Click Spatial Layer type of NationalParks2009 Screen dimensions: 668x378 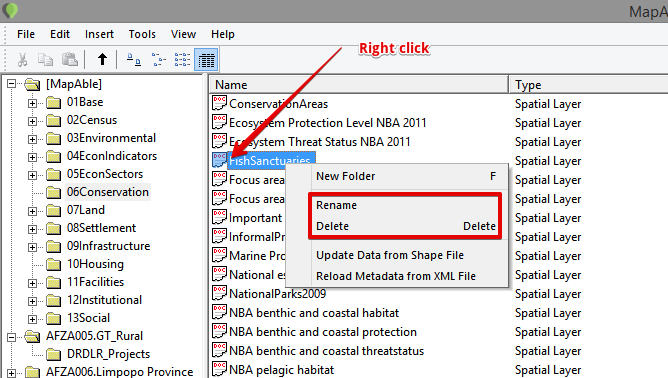[x=548, y=294]
